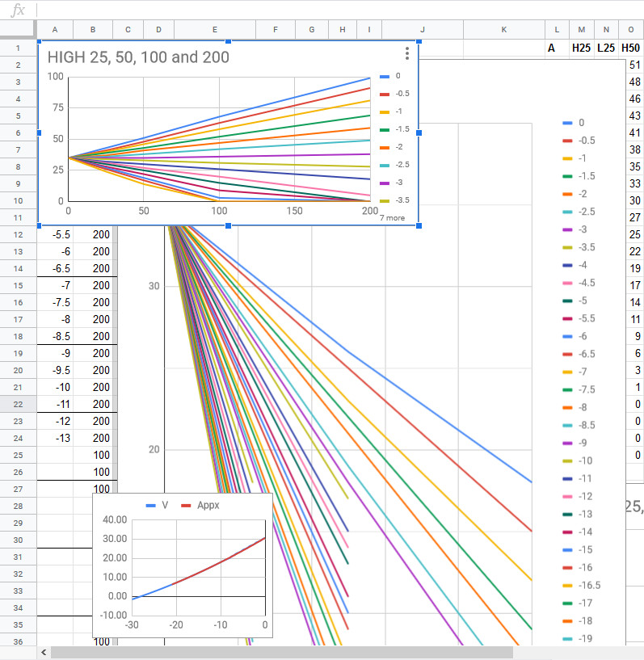The width and height of the screenshot is (644, 660).
Task: Select the column M header
Action: click(581, 30)
